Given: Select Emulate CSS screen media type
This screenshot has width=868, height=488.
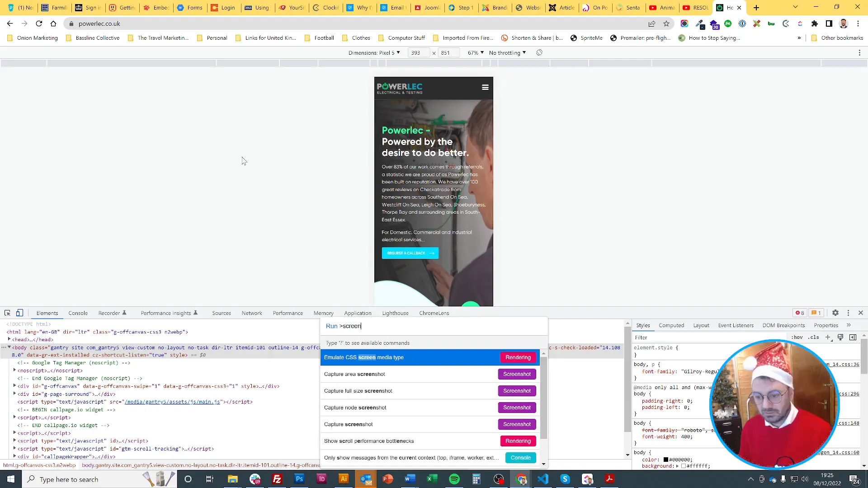Looking at the screenshot, I should 430,357.
